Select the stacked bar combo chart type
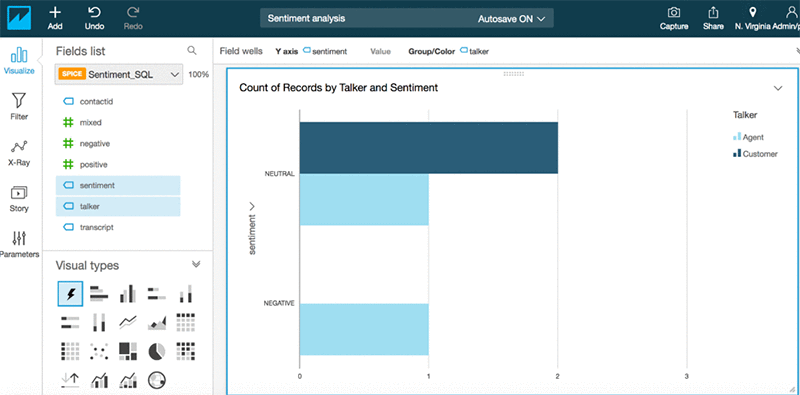The width and height of the screenshot is (800, 395). tap(128, 379)
